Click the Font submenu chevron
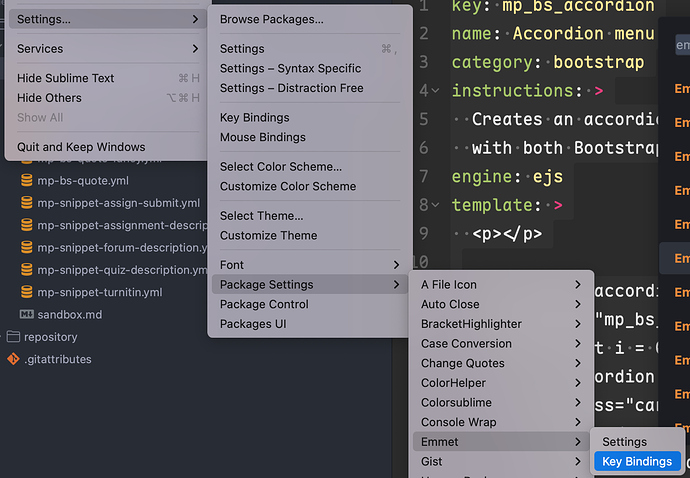Image resolution: width=690 pixels, height=478 pixels. point(396,265)
